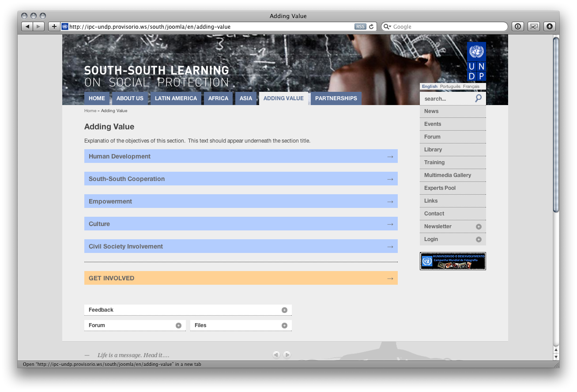Viewport: 577px width, 392px height.
Task: Open the Google search dropdown magnifier
Action: pos(387,26)
